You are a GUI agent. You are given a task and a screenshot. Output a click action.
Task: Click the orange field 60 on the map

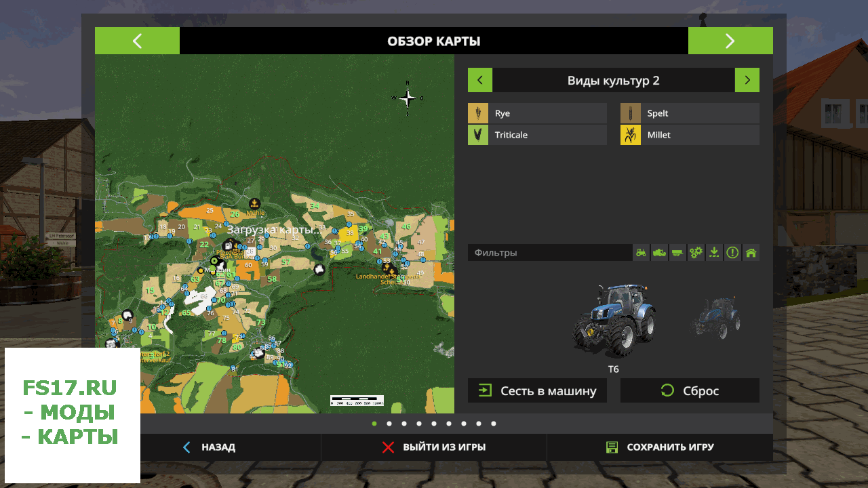coord(248,264)
